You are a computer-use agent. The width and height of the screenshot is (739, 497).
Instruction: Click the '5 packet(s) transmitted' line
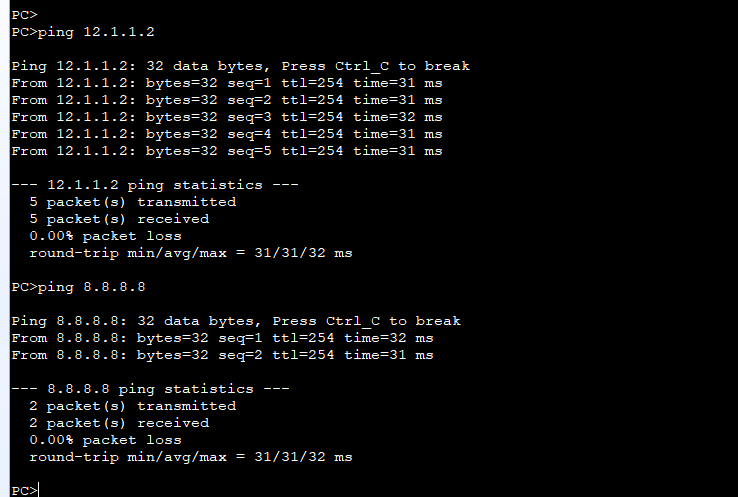point(132,202)
